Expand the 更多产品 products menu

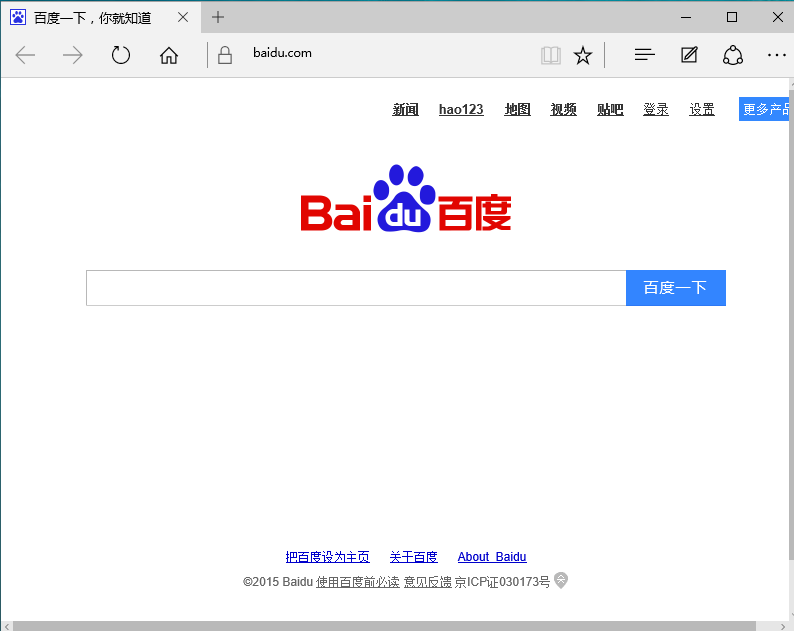click(765, 110)
